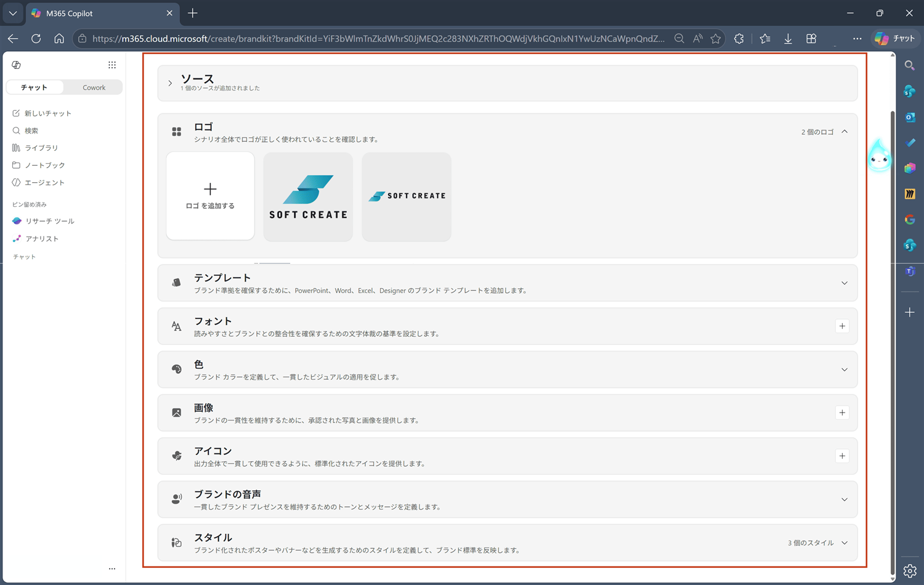Add an icon with the アイコン plus button

pos(842,456)
